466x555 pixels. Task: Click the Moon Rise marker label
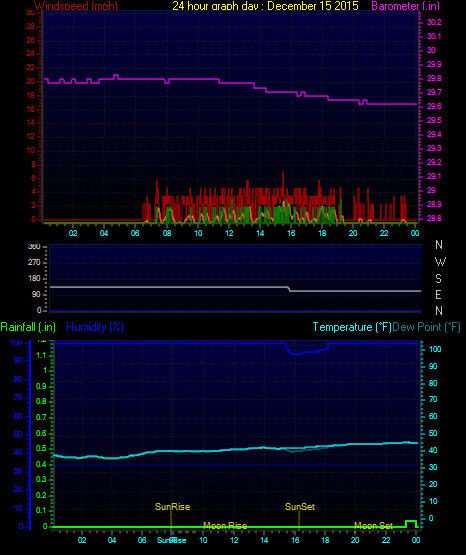coord(225,526)
